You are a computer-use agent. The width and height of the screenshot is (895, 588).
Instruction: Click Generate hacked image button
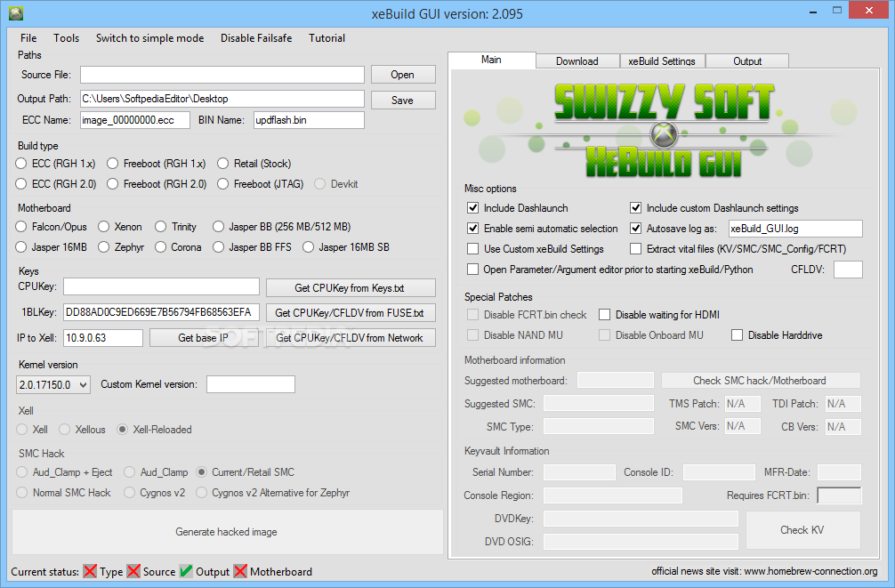pos(227,531)
